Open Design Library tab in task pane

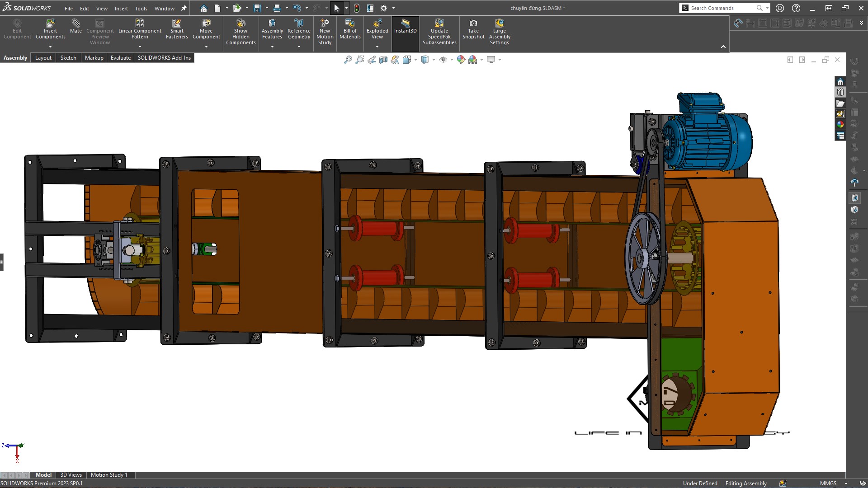tap(840, 92)
